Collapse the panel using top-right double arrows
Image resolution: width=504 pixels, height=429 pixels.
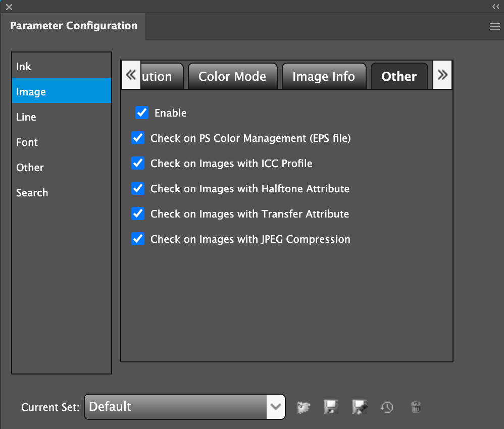point(495,7)
